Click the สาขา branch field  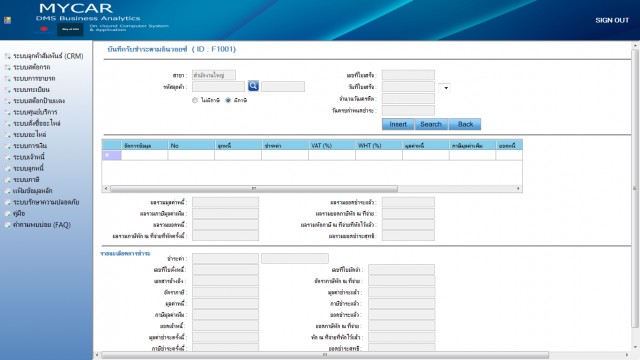click(214, 75)
